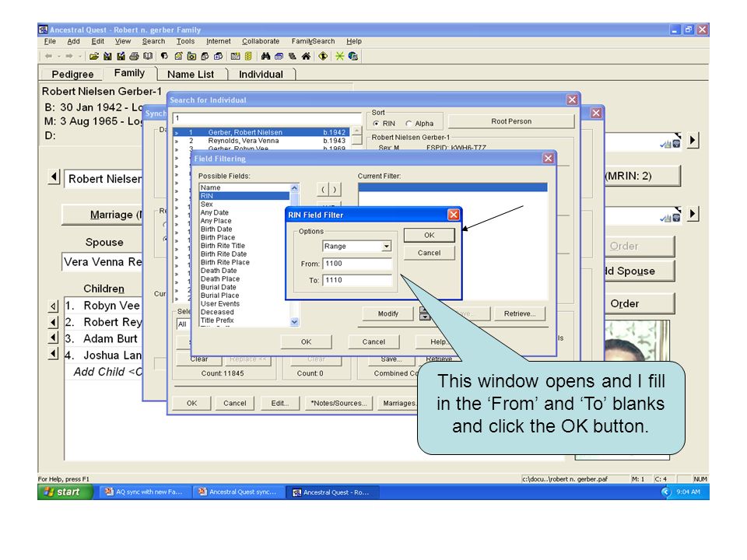
Task: Open the dropdown arrow after the Back button
Action: click(x=58, y=56)
